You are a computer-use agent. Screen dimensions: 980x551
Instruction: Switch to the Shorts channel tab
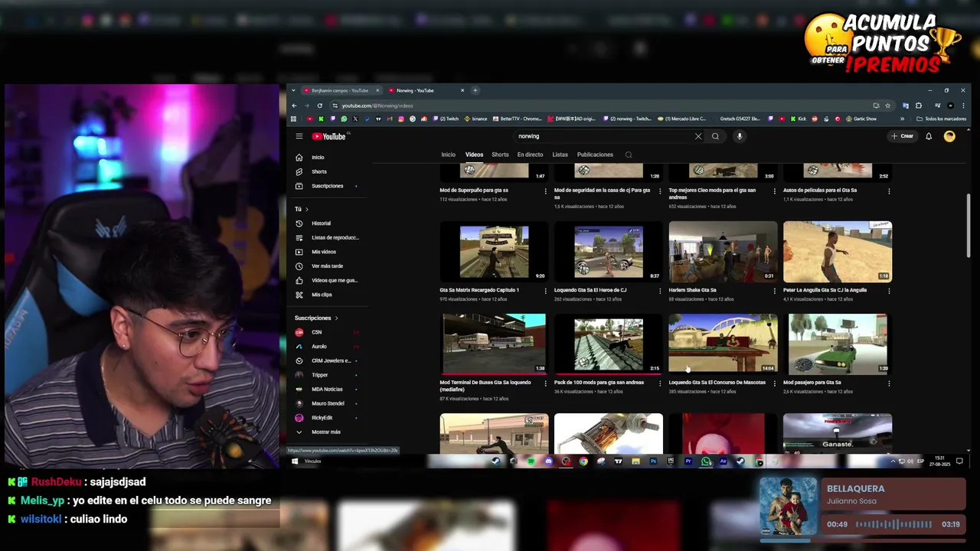point(500,155)
